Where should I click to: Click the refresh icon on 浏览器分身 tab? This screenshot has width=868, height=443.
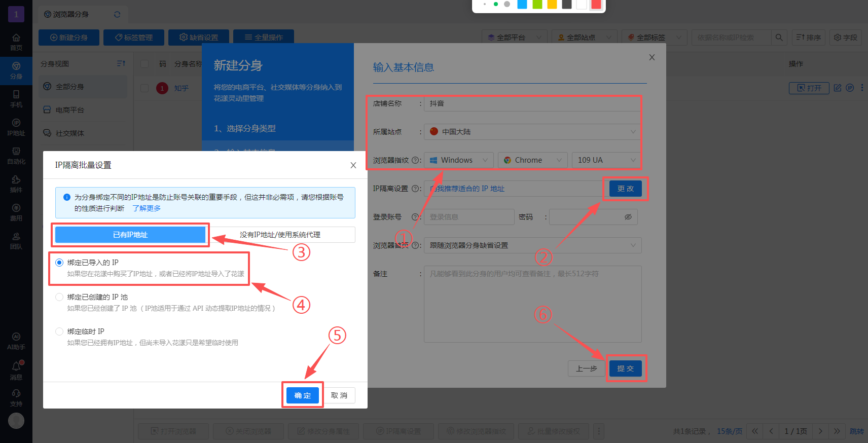click(117, 14)
